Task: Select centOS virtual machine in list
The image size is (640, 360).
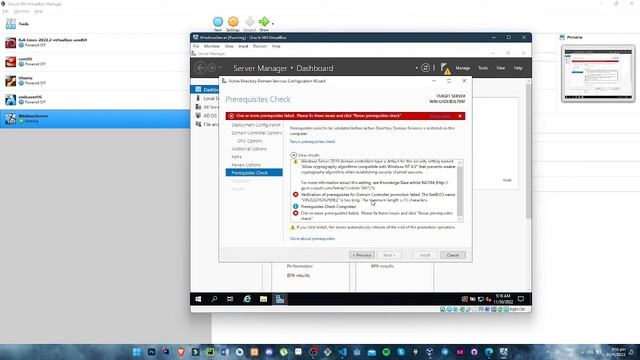Action: pos(95,62)
